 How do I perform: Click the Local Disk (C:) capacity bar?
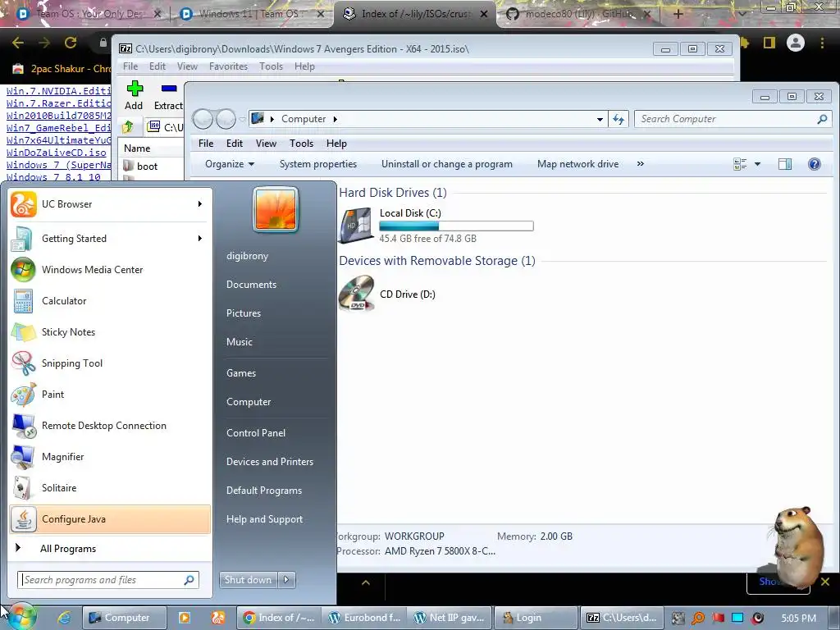[x=456, y=226]
